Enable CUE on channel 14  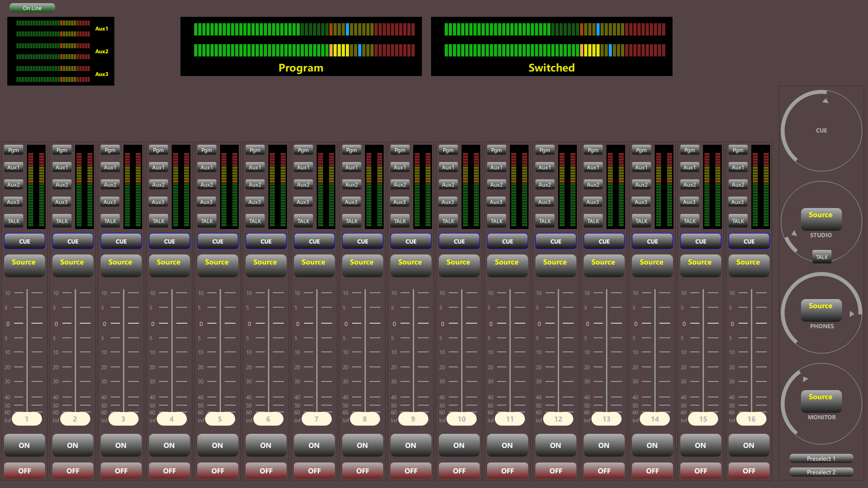tap(652, 241)
